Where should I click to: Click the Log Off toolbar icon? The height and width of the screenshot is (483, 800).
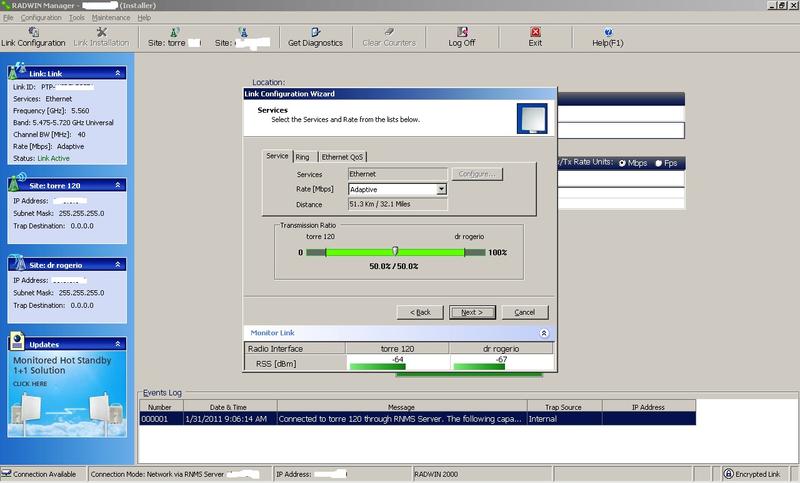click(x=462, y=32)
